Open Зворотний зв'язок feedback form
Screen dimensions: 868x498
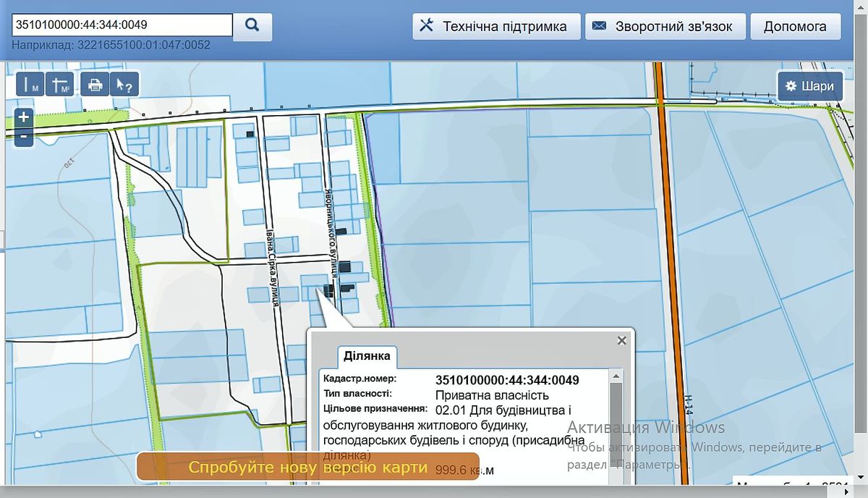(x=663, y=27)
